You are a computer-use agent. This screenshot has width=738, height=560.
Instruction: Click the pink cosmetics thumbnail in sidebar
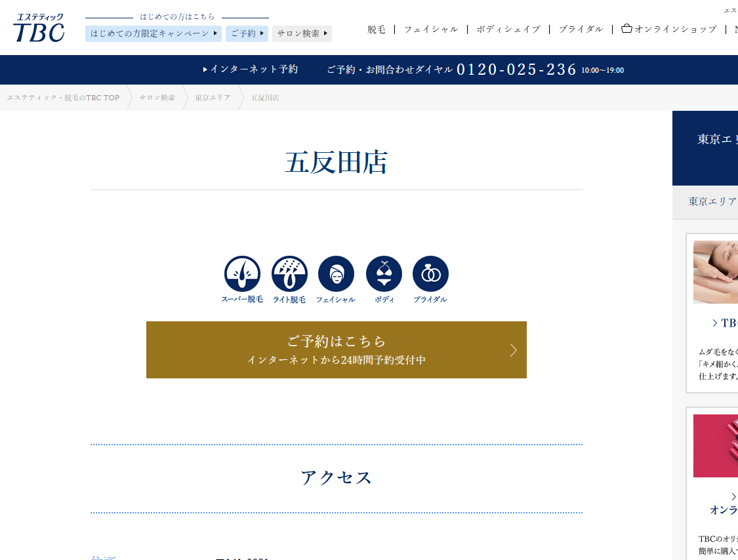[716, 446]
